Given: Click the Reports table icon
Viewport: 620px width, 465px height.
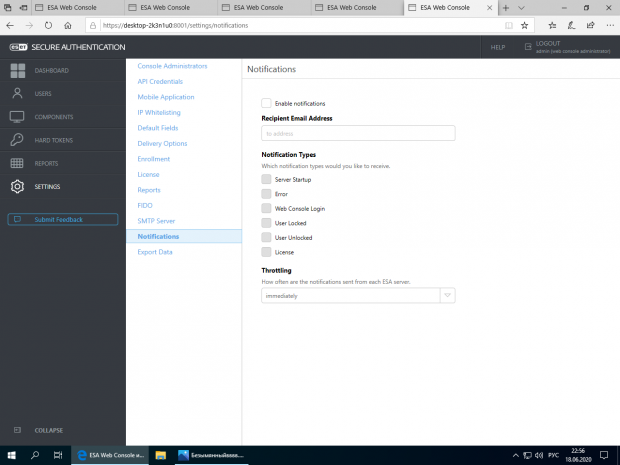Looking at the screenshot, I should (17, 163).
